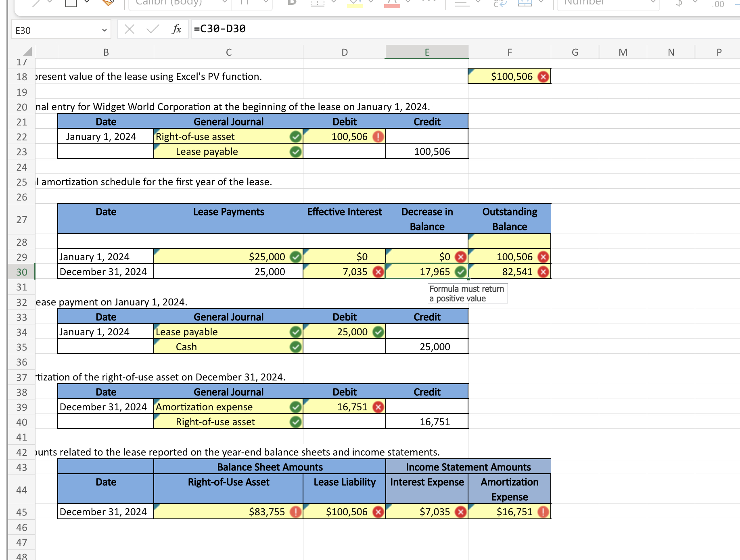Click the green check beside Amortization expense

click(x=296, y=407)
